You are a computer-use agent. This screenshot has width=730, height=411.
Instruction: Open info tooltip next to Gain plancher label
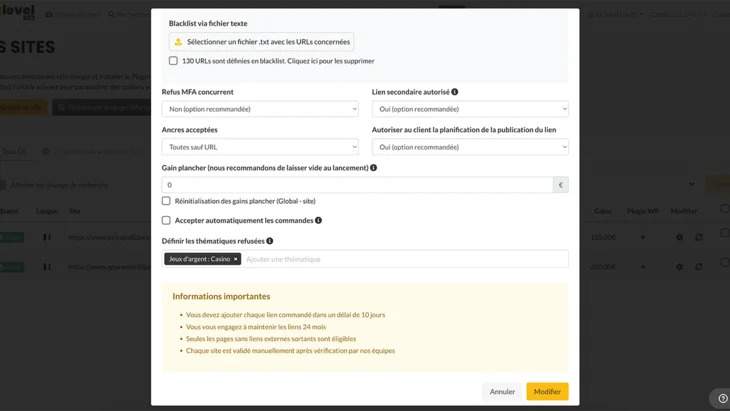[373, 168]
